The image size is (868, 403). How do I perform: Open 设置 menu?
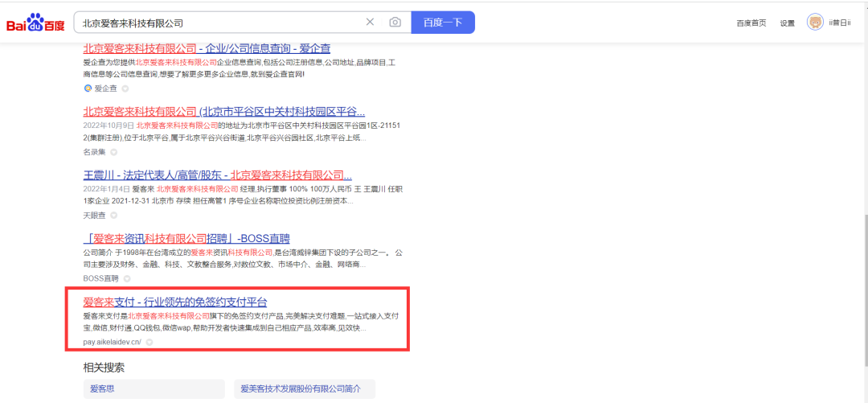(787, 23)
